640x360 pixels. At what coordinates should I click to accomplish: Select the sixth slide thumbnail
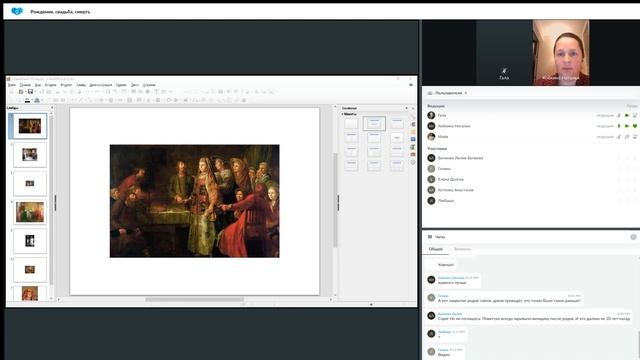coord(30,269)
